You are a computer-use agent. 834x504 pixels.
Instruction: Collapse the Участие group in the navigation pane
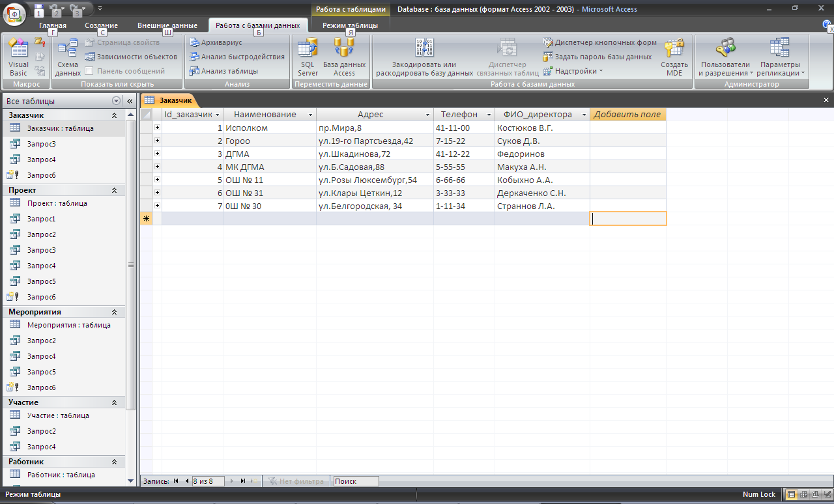[115, 402]
